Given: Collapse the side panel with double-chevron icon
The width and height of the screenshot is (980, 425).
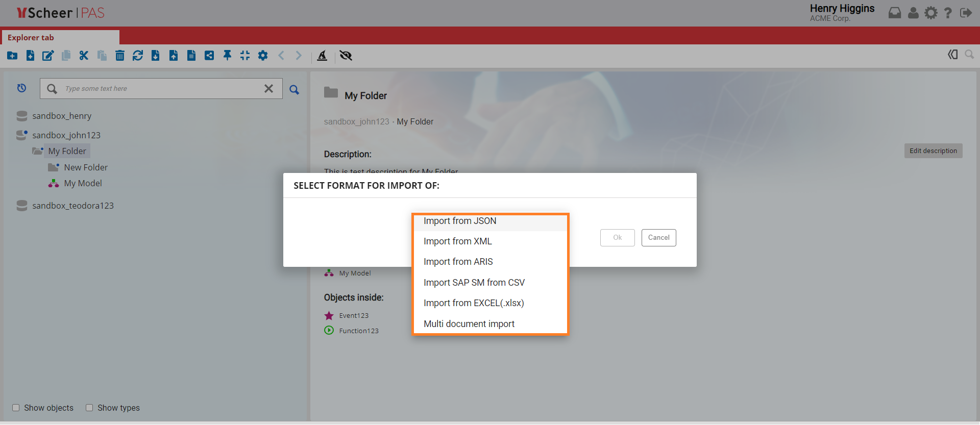Looking at the screenshot, I should (952, 55).
